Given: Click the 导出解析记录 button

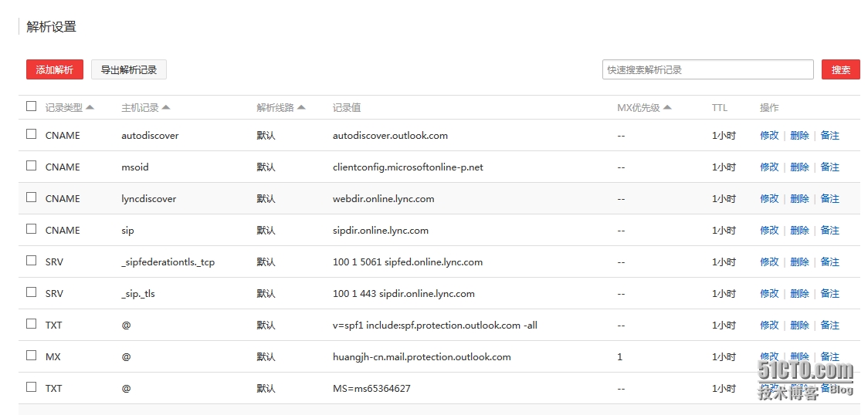Looking at the screenshot, I should (129, 69).
